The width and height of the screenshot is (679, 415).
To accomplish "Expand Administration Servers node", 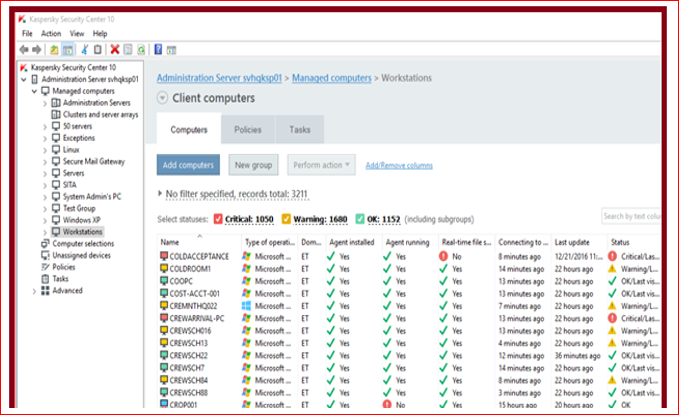I will pyautogui.click(x=45, y=104).
